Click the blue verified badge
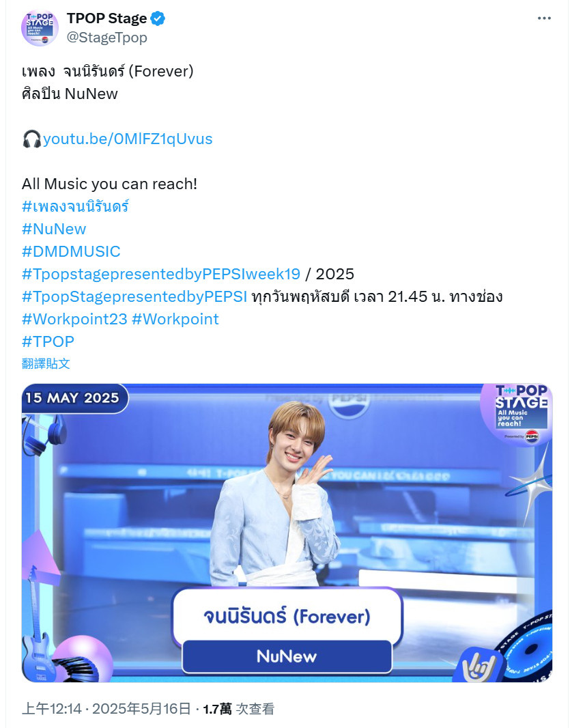 point(158,18)
